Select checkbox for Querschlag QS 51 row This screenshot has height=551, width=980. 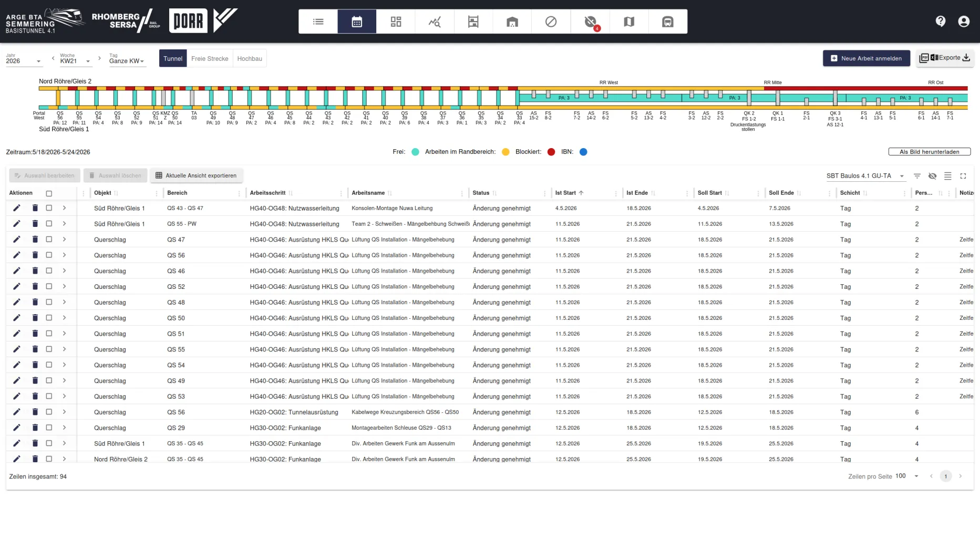tap(49, 334)
